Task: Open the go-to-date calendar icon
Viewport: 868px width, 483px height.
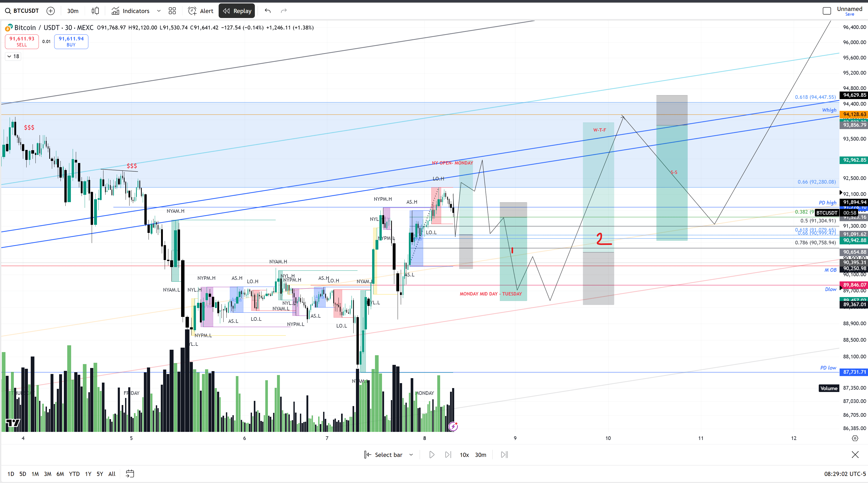Action: click(x=130, y=474)
